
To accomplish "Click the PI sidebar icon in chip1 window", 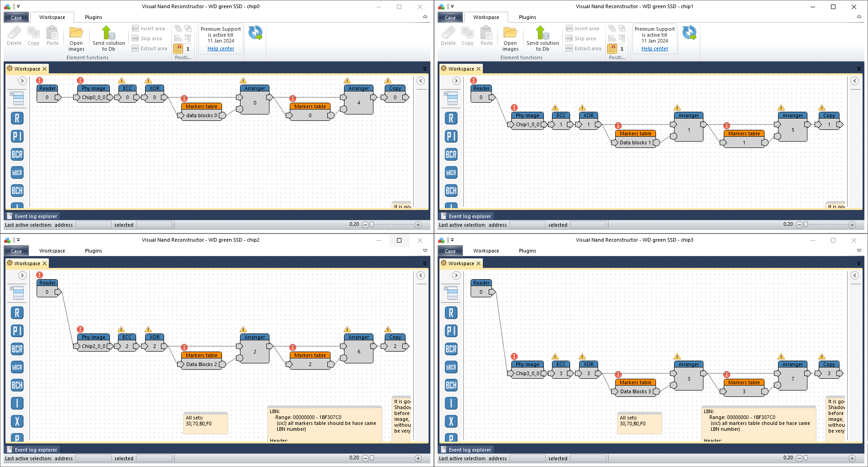I will (451, 137).
